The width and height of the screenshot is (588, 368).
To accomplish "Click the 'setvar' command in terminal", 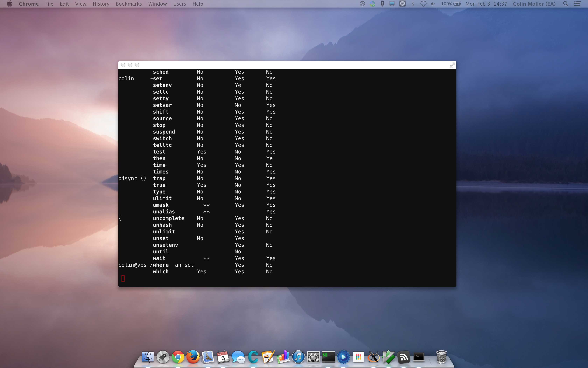I will [x=162, y=105].
